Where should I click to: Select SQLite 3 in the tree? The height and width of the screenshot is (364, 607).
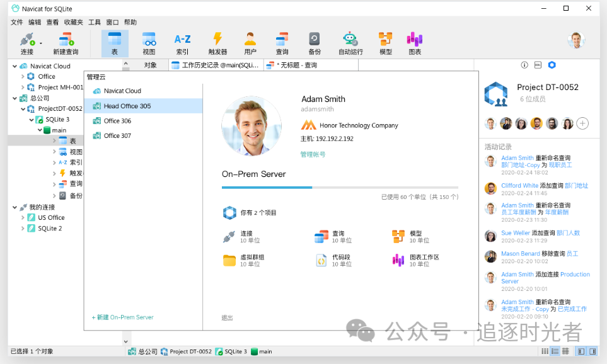57,120
